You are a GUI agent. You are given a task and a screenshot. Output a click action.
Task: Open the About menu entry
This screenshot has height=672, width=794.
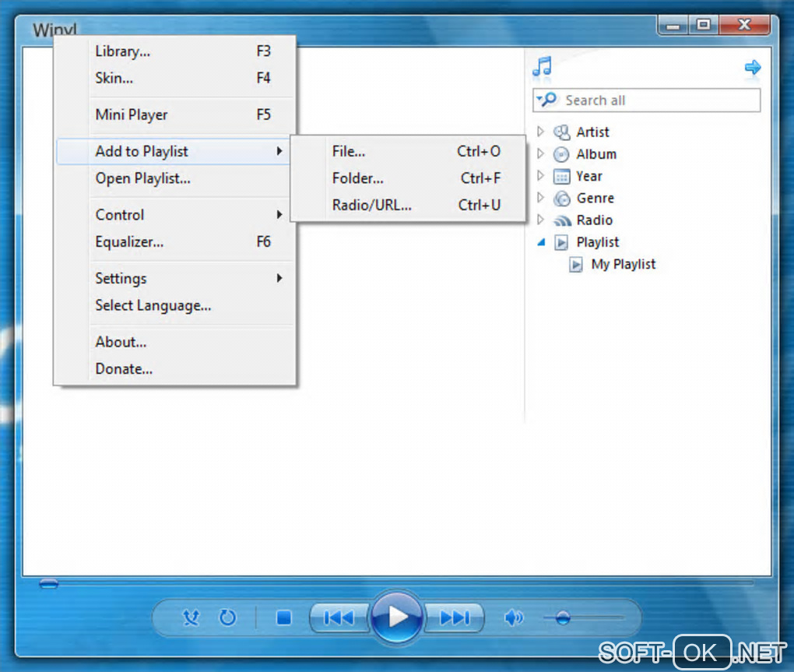click(x=174, y=342)
